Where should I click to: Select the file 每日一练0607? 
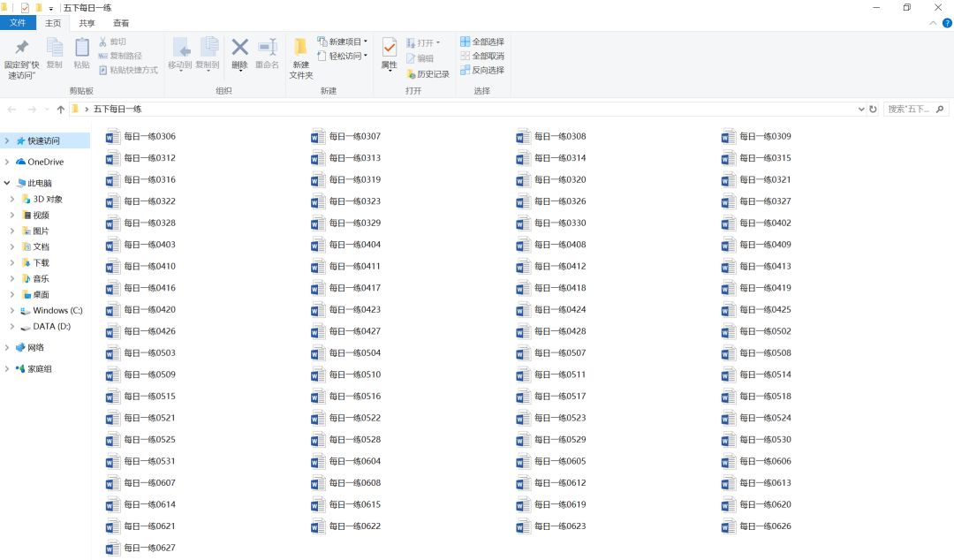coord(140,482)
